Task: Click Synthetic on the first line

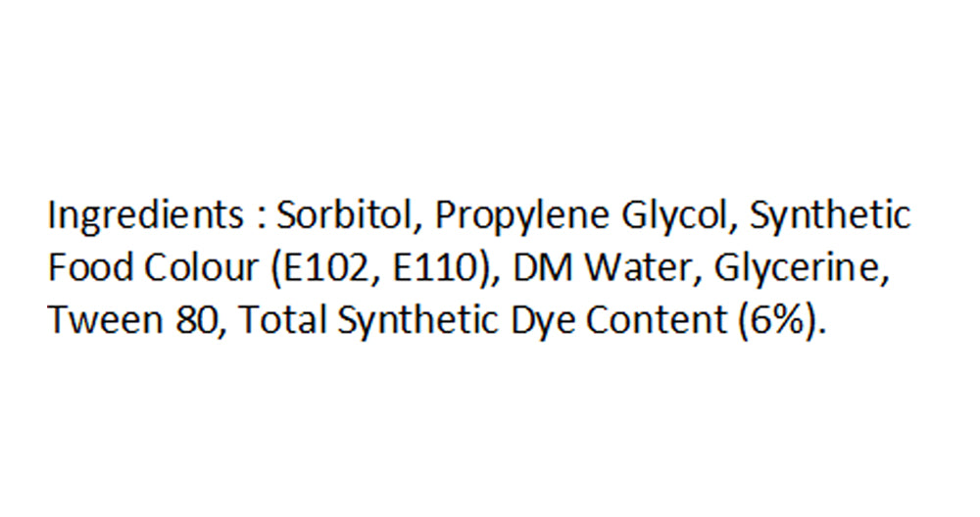Action: tap(830, 216)
